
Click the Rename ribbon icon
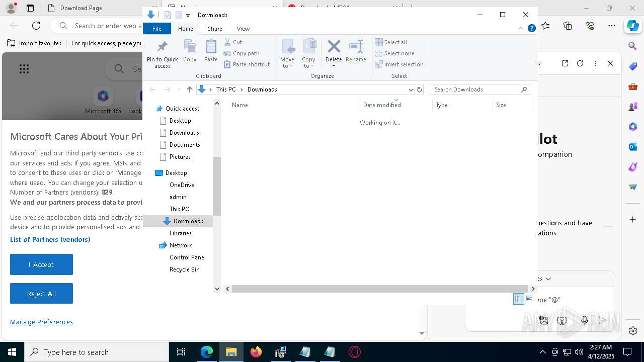356,51
